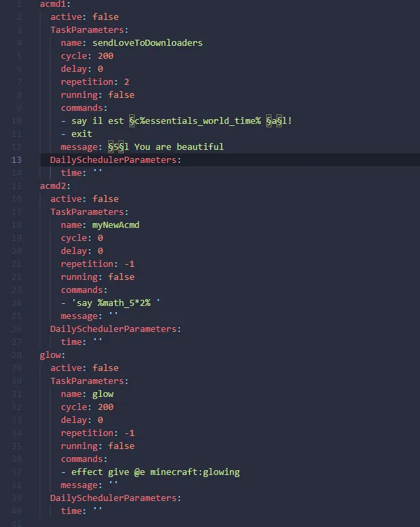The image size is (420, 527).
Task: Click line number 28 in the gutter
Action: [x=16, y=355]
